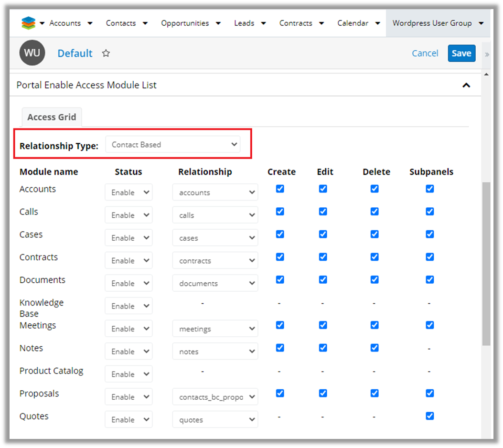
Task: Click the caret next to Calendar
Action: click(x=377, y=23)
